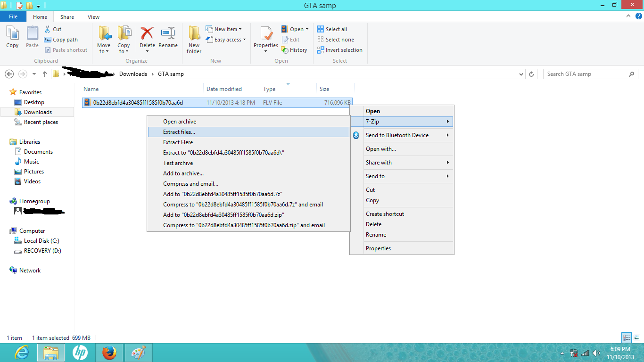Image resolution: width=644 pixels, height=362 pixels.
Task: Open the New item dropdown
Action: (224, 29)
